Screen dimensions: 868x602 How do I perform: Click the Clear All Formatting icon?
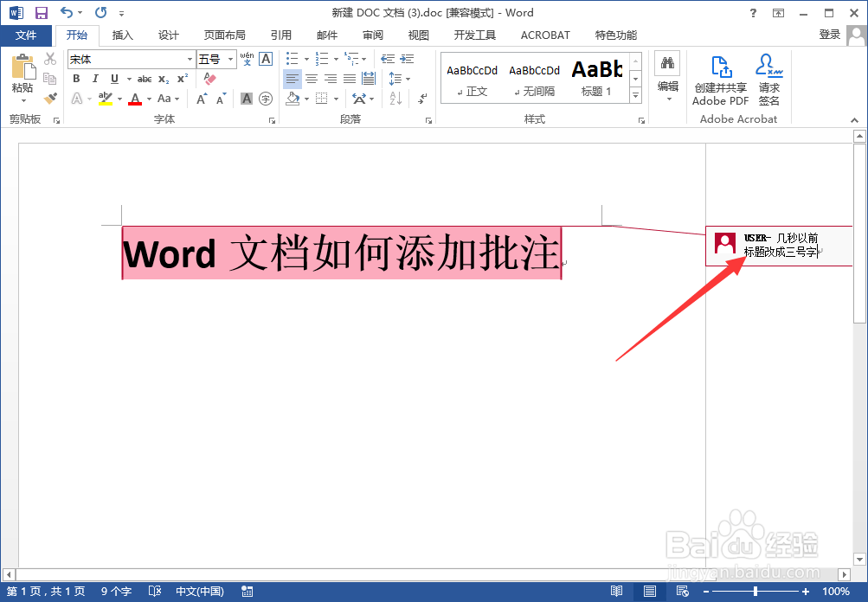point(209,79)
